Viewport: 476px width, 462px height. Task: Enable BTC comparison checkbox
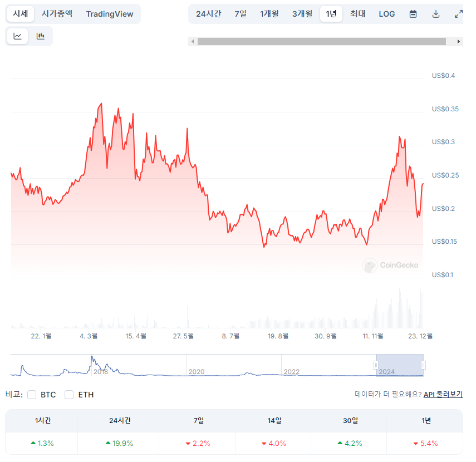[32, 395]
